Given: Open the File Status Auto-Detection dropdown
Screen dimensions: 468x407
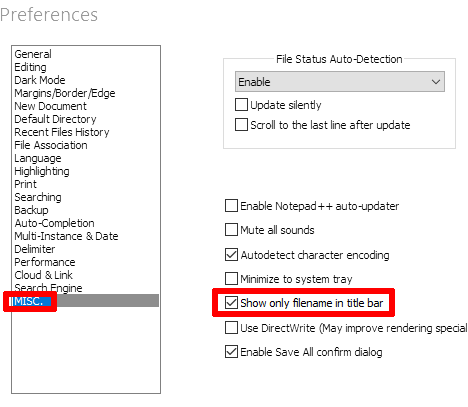Looking at the screenshot, I should pyautogui.click(x=340, y=82).
